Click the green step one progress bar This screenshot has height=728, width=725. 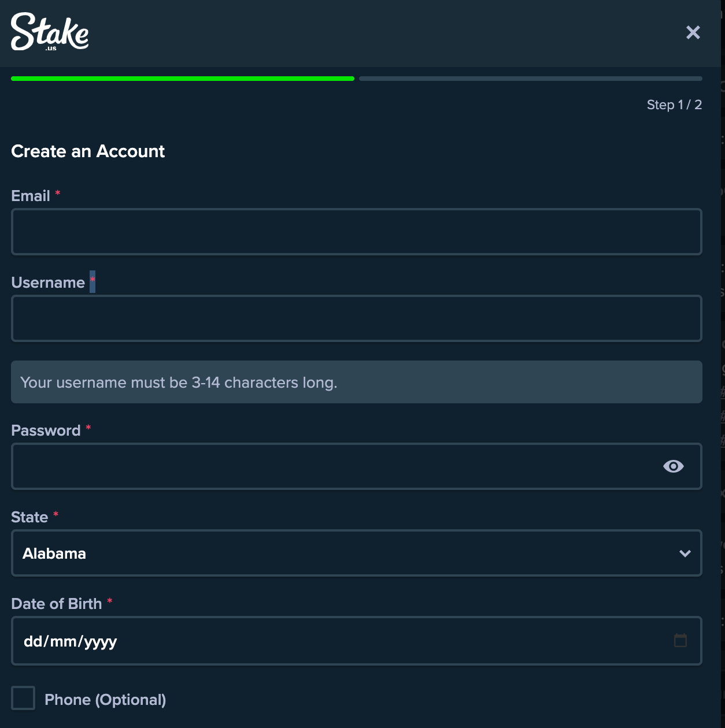[183, 79]
